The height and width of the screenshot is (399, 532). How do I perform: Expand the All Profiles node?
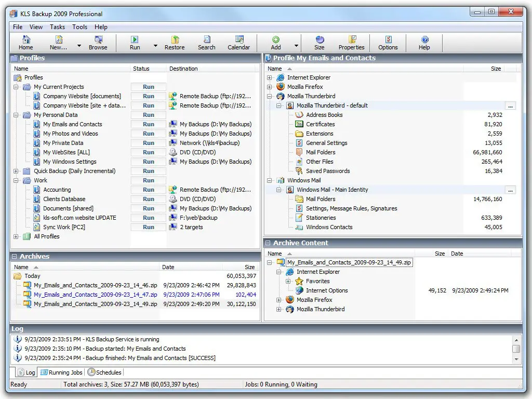click(16, 236)
